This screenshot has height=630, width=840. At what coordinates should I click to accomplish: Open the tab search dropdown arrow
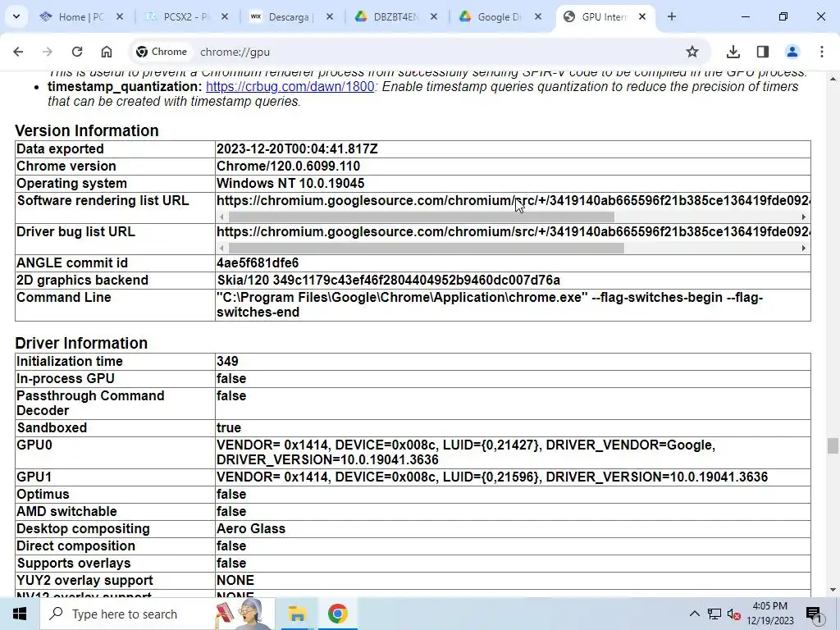16,16
